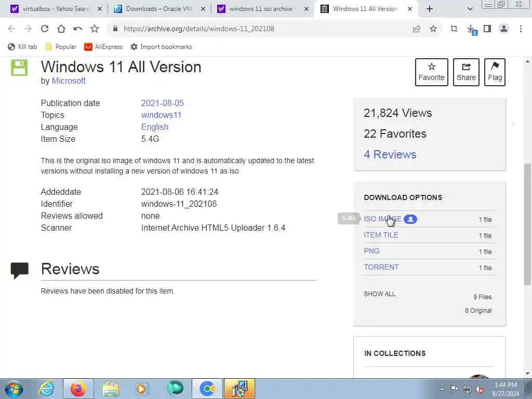The width and height of the screenshot is (532, 399).
Task: Click the Kill tab bookmark
Action: tap(22, 47)
